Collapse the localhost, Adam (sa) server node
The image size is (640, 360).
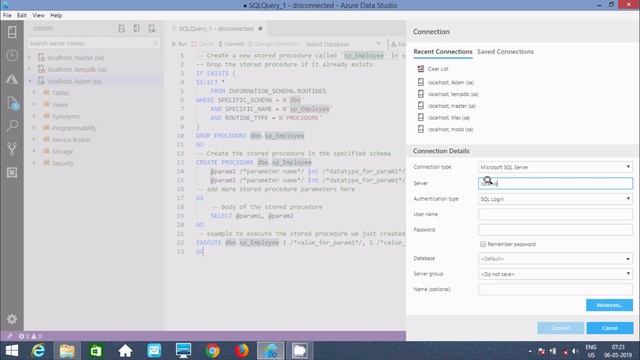(x=29, y=81)
